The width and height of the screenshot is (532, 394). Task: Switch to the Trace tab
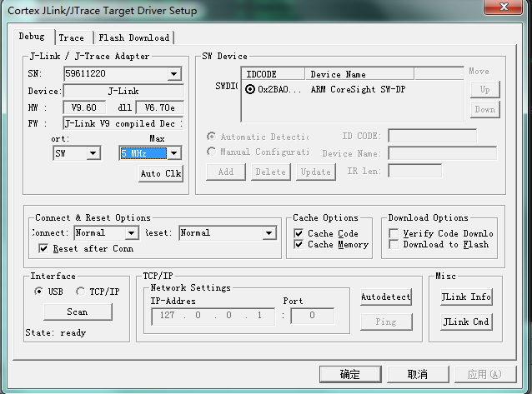coord(72,37)
